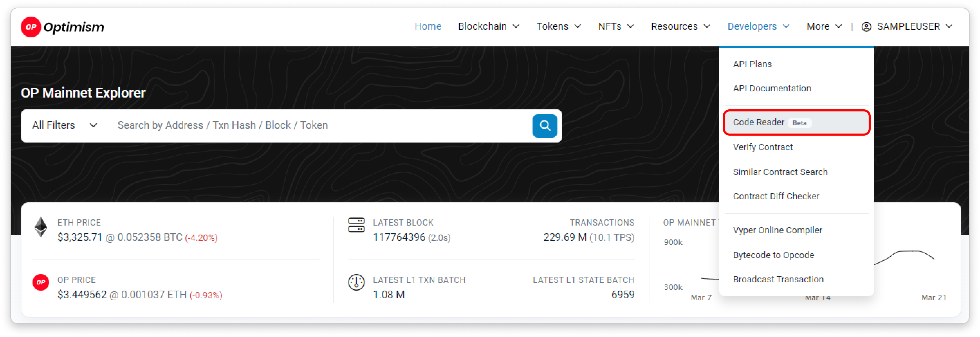Viewport: 980px width, 337px height.
Task: Click the Ethereum diamond icon
Action: [41, 227]
